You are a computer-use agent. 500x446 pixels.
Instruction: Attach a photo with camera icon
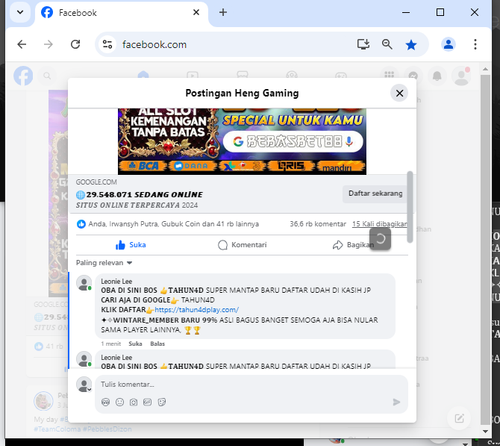point(134,402)
